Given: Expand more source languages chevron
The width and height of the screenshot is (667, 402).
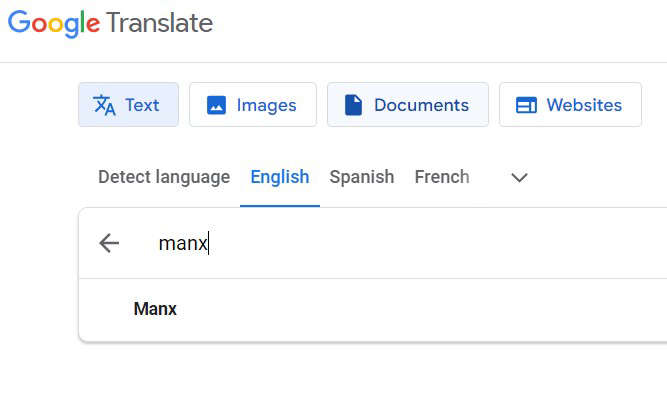Looking at the screenshot, I should (519, 177).
